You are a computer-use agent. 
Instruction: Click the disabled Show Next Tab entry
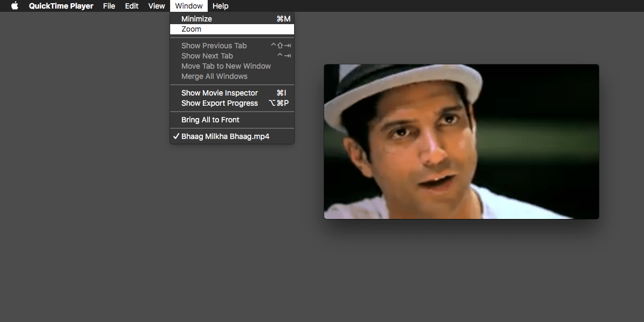coord(232,56)
